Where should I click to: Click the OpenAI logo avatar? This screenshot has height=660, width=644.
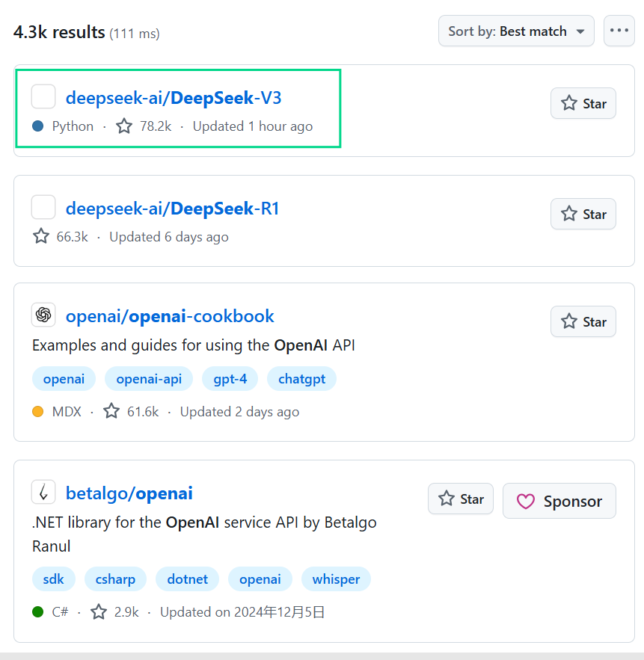coord(43,315)
